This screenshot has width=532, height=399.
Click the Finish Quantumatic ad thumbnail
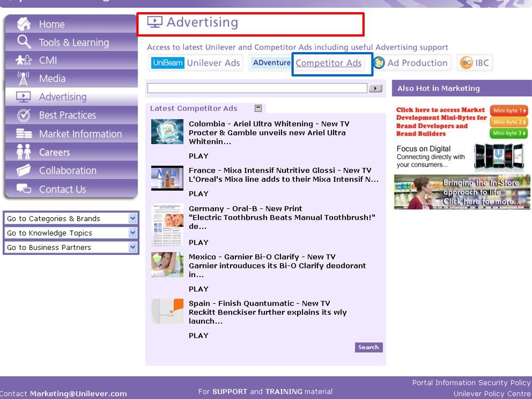[167, 311]
